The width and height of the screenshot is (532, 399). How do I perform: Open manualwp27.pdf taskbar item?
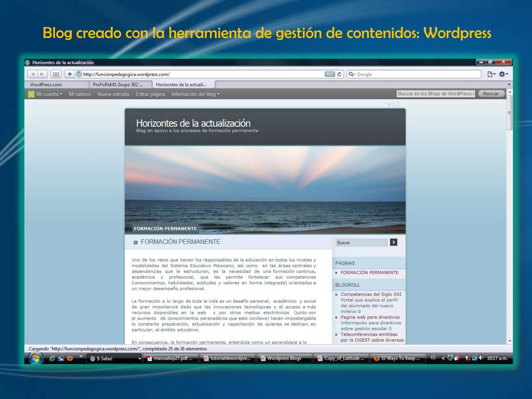[170, 358]
